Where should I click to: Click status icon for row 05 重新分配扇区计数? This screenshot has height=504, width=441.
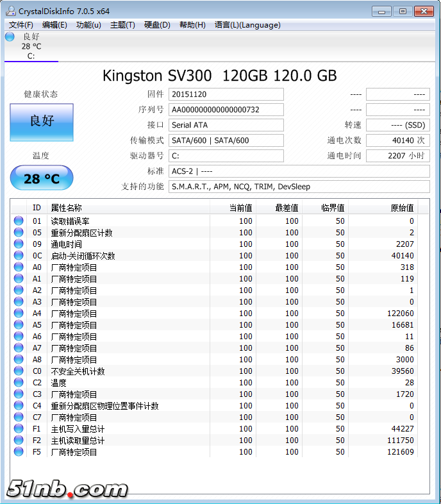pos(19,232)
